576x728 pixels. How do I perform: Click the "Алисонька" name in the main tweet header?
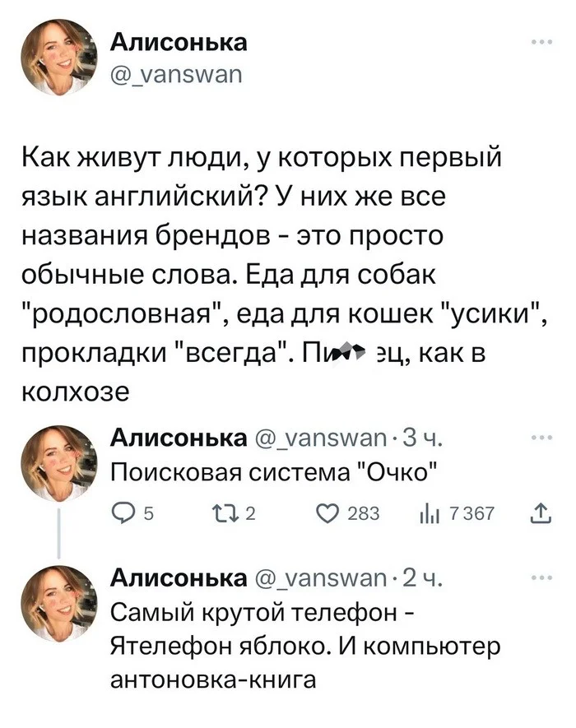178,43
